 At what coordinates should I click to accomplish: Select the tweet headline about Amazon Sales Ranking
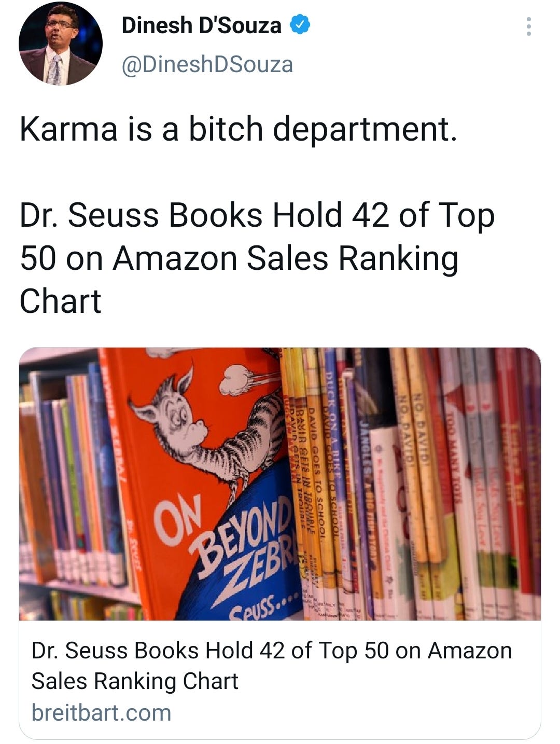coord(257,258)
